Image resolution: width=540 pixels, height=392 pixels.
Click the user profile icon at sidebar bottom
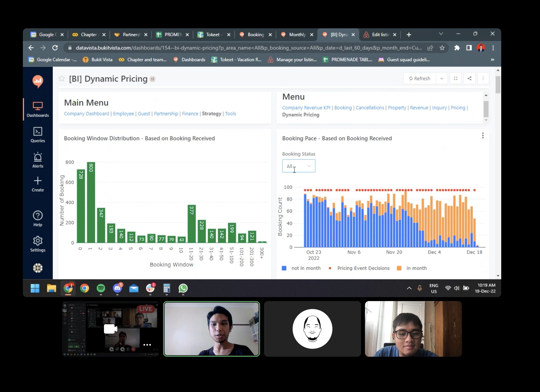coord(38,268)
